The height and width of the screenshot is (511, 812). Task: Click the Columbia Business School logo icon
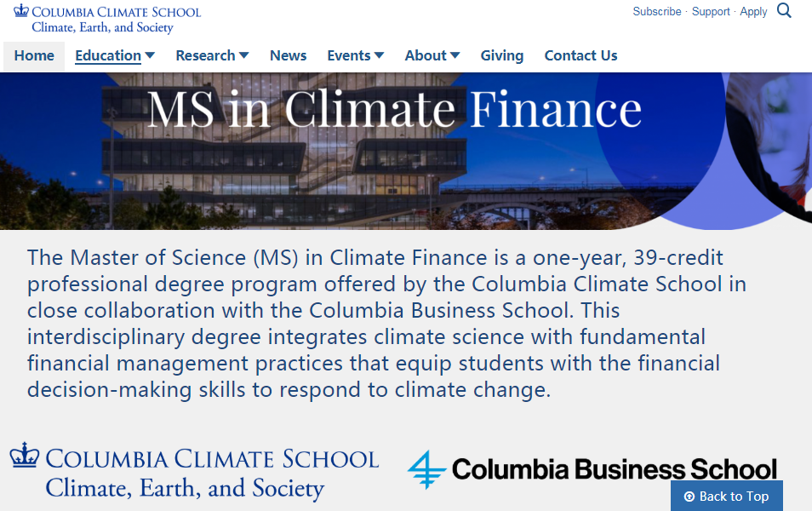point(426,469)
